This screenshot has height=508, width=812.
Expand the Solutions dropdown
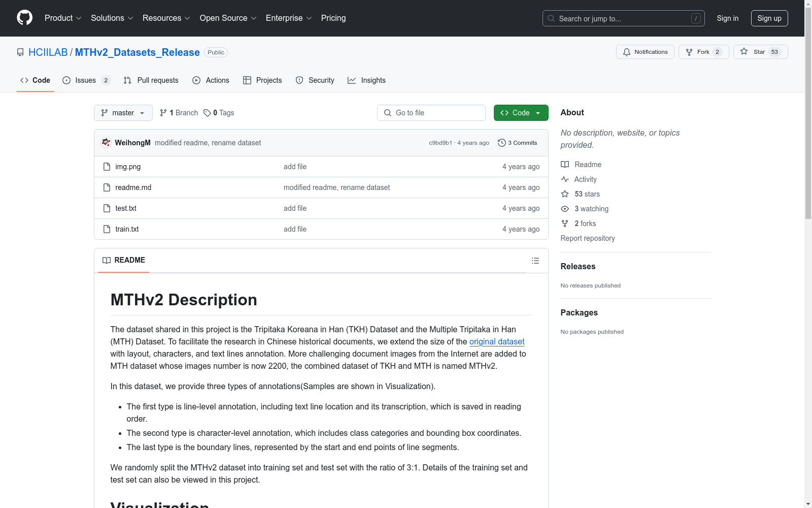(x=112, y=18)
